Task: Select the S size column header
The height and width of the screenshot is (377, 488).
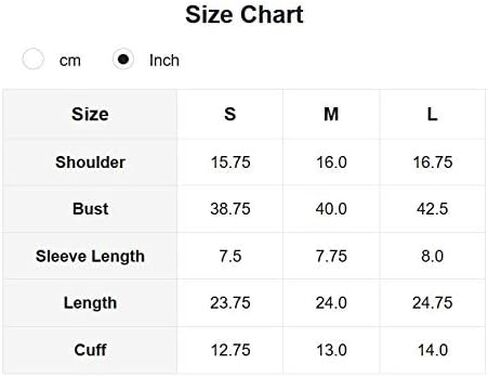Action: click(x=230, y=114)
